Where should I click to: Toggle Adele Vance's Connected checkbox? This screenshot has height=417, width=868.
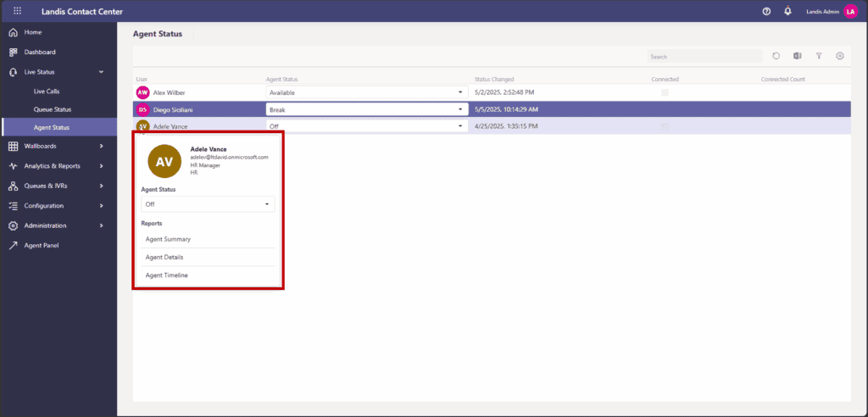click(665, 126)
